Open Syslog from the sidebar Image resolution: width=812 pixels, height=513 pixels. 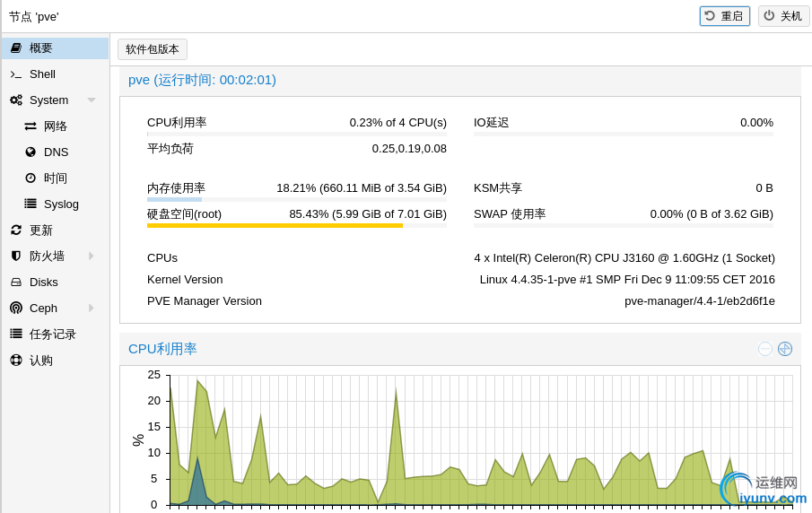[x=61, y=204]
